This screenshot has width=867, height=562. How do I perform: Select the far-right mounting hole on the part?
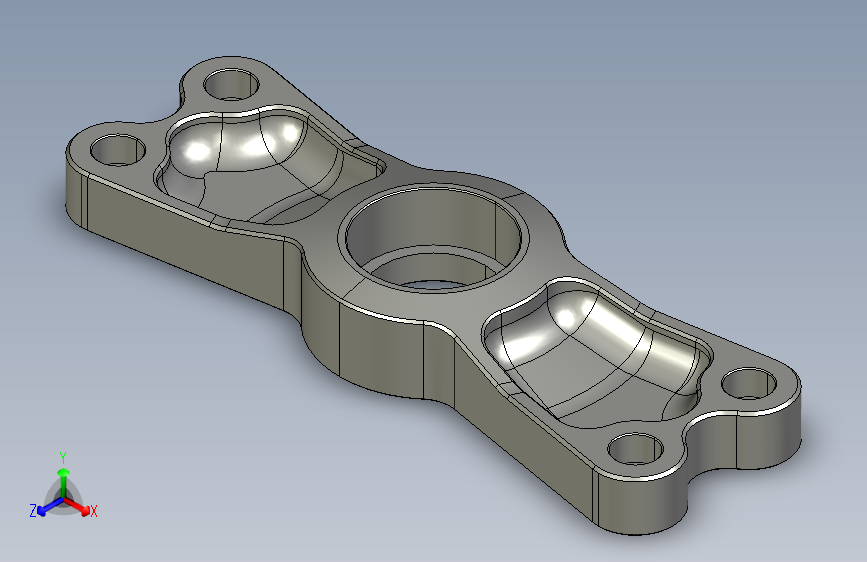(749, 383)
